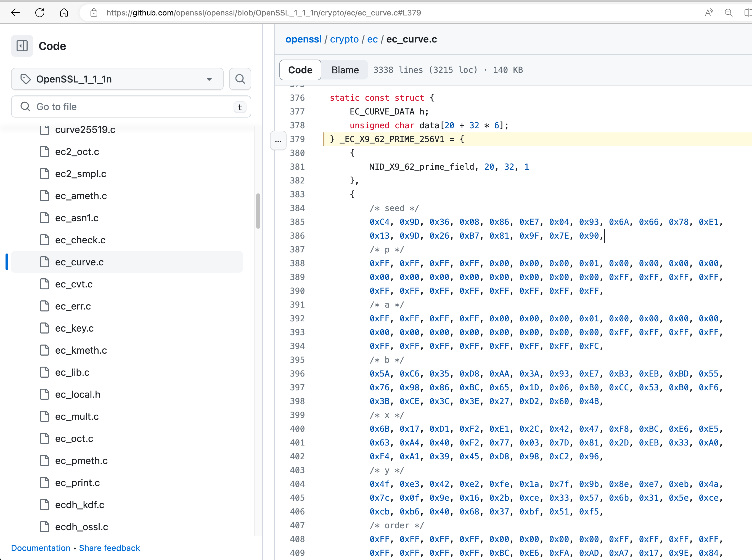
Task: Navigate to the crypto folder breadcrumb
Action: (x=344, y=39)
